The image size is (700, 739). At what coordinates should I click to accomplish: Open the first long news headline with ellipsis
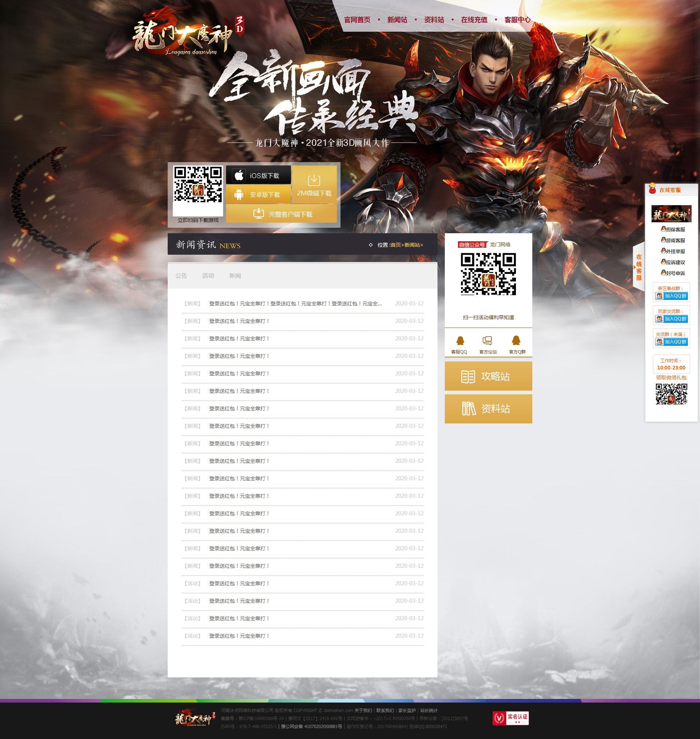(x=295, y=304)
